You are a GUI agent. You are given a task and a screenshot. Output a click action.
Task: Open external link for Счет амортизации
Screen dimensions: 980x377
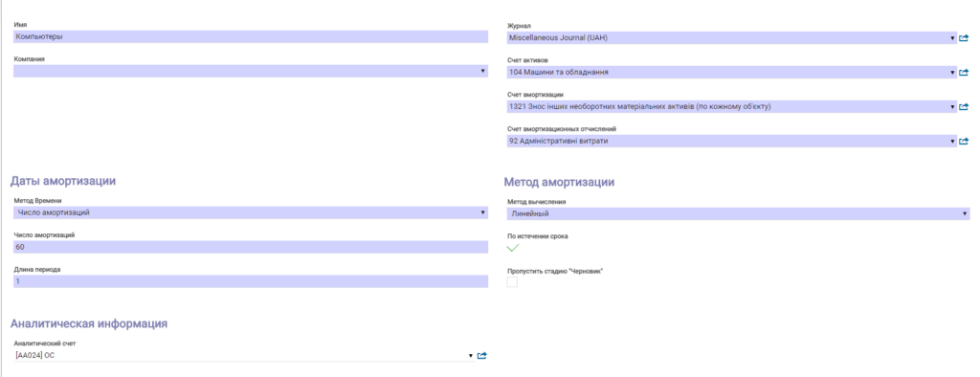965,107
